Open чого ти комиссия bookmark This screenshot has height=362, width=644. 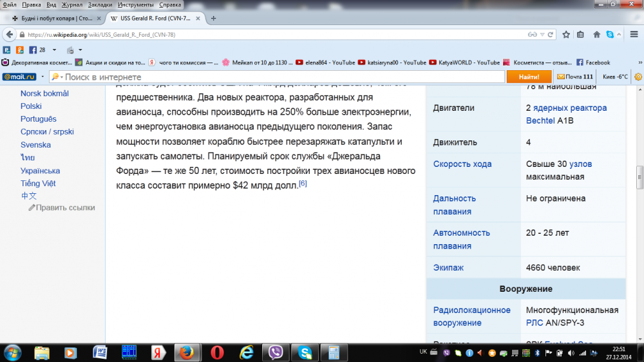(184, 62)
